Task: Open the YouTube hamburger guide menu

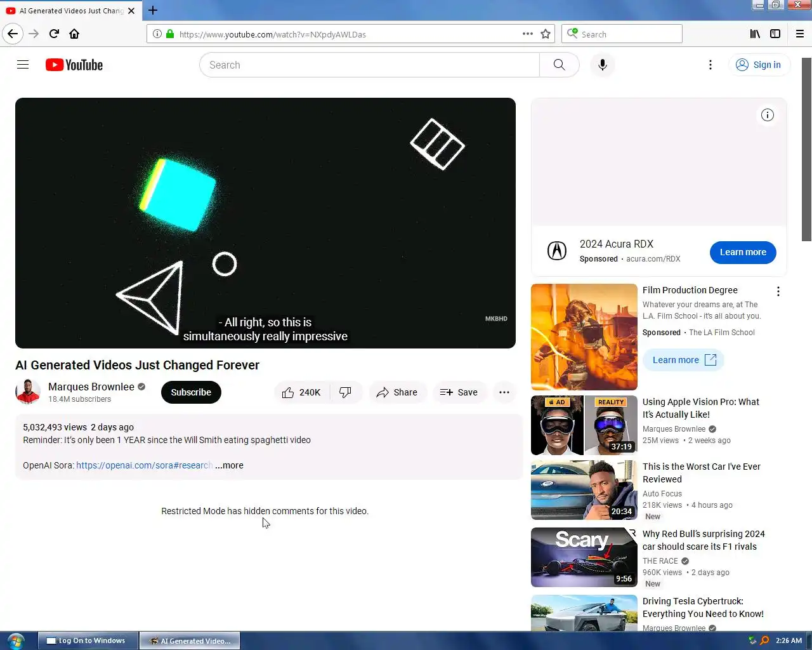Action: coord(23,65)
